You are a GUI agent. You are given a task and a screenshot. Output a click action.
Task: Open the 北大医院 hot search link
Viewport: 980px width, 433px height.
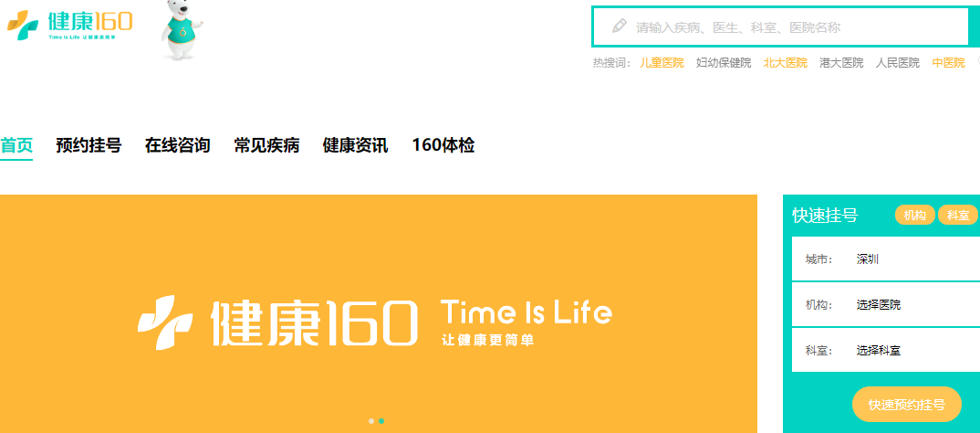(x=785, y=63)
